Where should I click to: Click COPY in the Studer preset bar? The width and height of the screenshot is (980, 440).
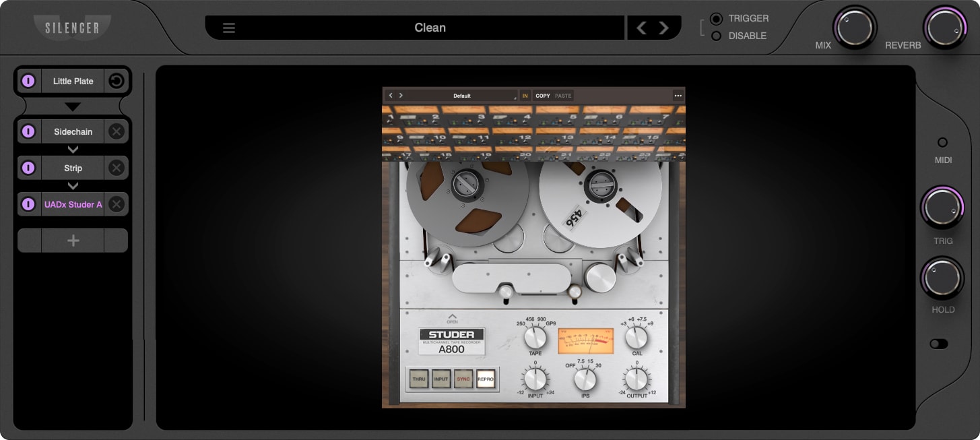(542, 96)
